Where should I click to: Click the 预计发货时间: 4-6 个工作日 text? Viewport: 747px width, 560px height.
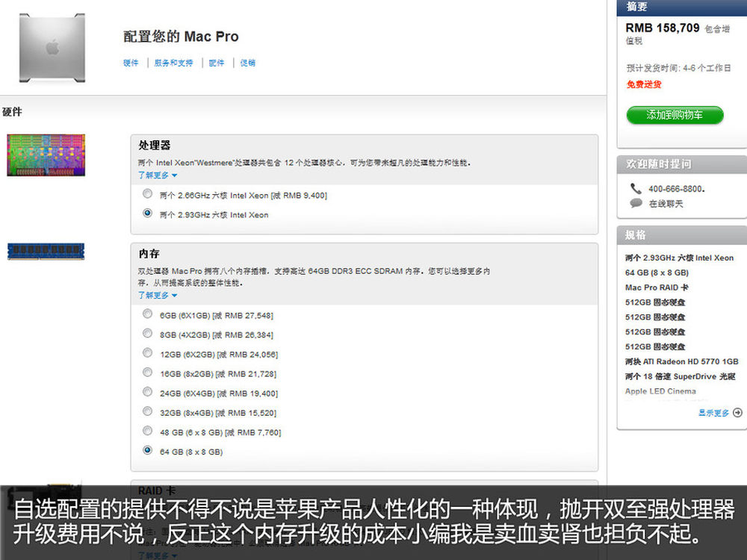678,68
